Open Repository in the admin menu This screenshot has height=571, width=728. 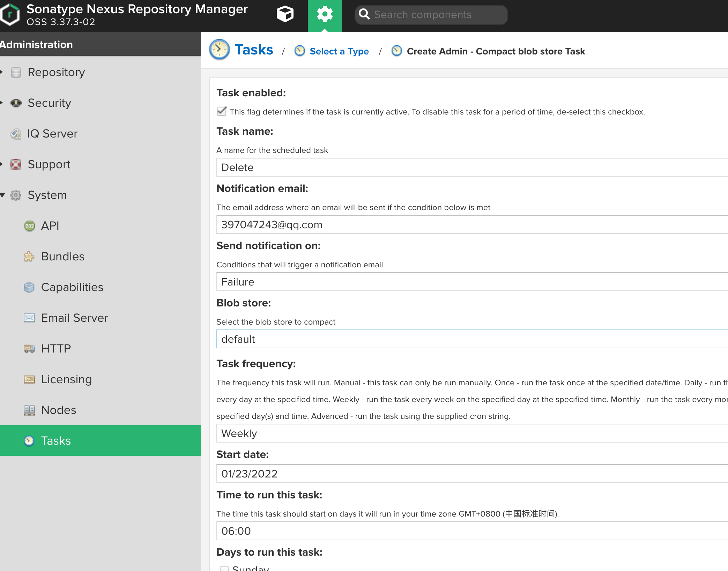56,72
